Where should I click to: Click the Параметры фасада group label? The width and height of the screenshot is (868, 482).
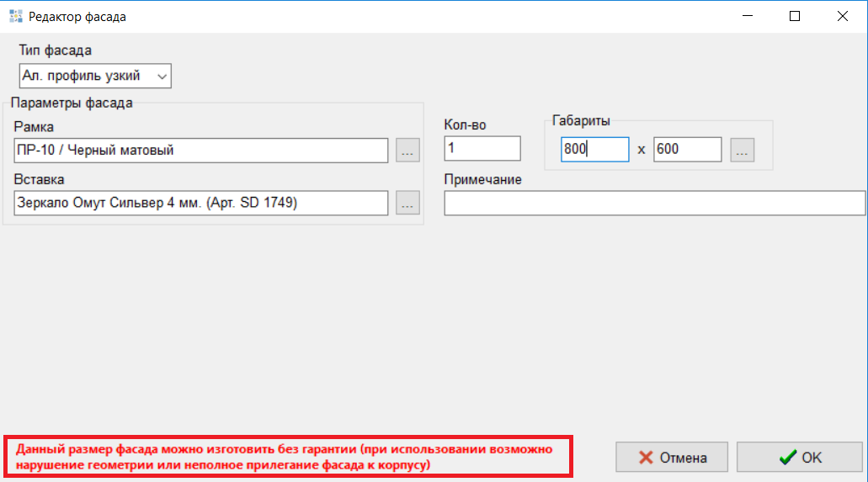pyautogui.click(x=73, y=104)
